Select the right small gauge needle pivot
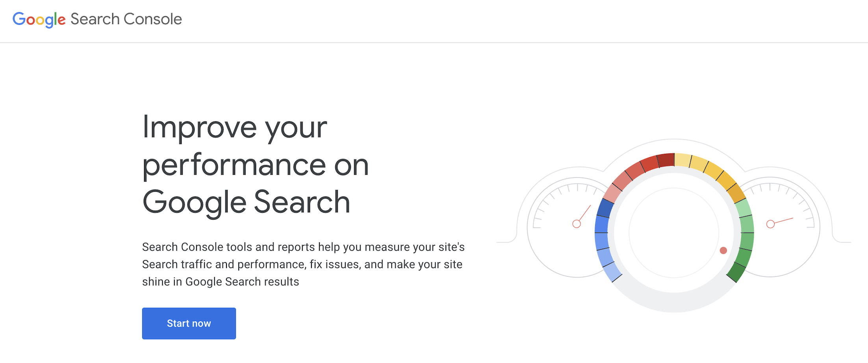 click(x=770, y=224)
